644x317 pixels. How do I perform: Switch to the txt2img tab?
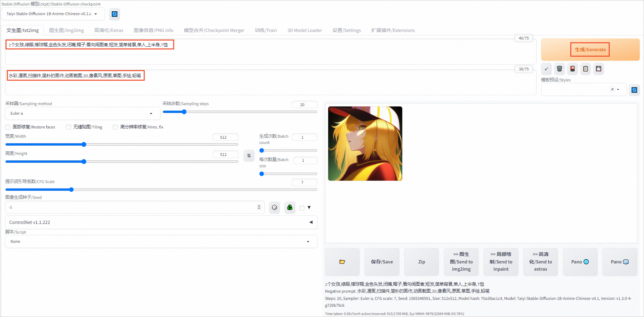point(23,30)
